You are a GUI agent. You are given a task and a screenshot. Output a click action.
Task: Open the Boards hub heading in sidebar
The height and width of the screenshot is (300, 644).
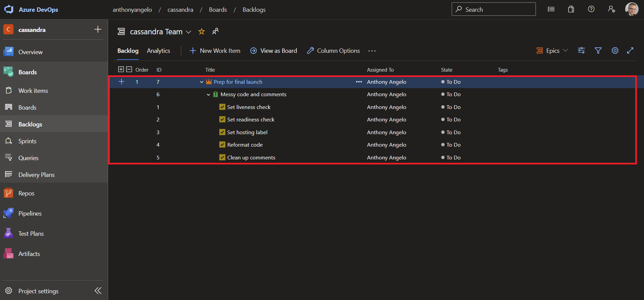click(54, 72)
